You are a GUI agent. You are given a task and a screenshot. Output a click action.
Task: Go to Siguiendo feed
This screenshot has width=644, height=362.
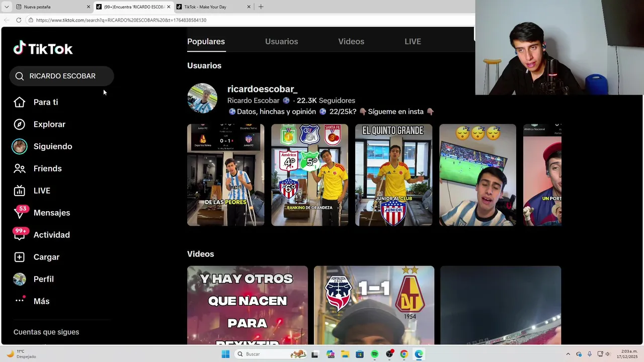coord(53,146)
